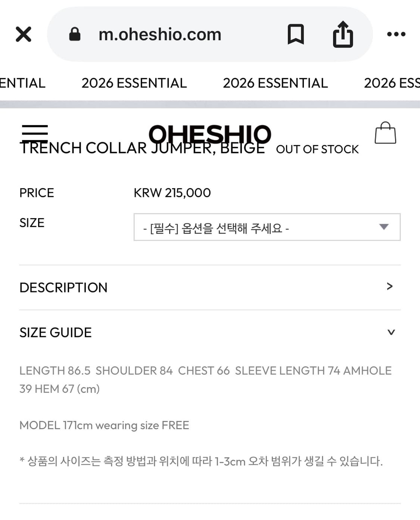Image resolution: width=420 pixels, height=520 pixels.
Task: Collapse the SIZE GUIDE chevron
Action: [x=390, y=332]
